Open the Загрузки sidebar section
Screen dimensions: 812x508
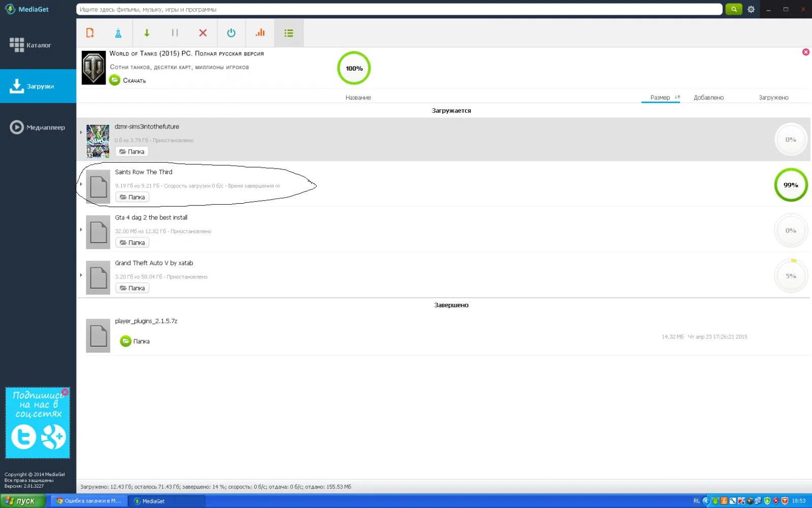point(38,86)
